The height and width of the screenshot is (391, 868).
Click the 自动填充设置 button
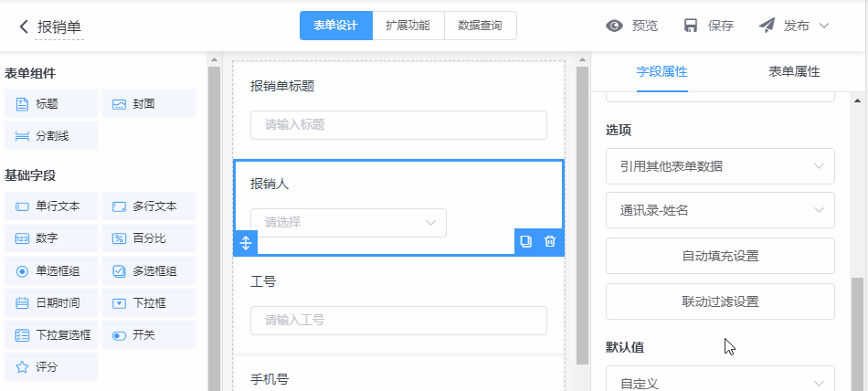(720, 256)
